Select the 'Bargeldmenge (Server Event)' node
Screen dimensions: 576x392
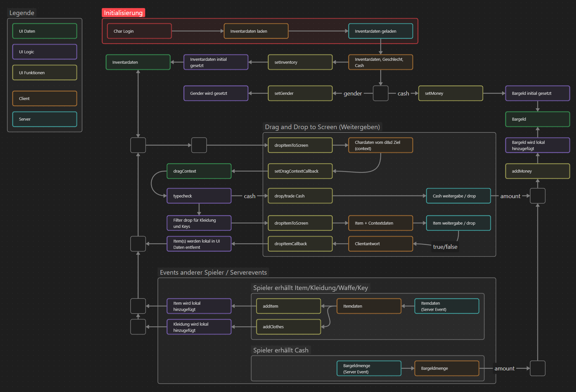pyautogui.click(x=369, y=368)
